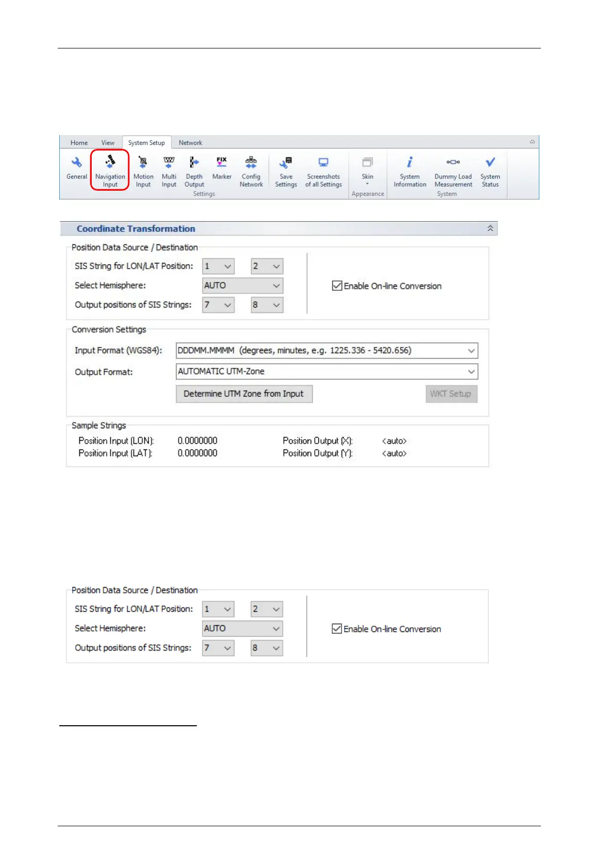
Task: Click Position Input (LAT) value 0.0000000
Action: click(x=197, y=453)
